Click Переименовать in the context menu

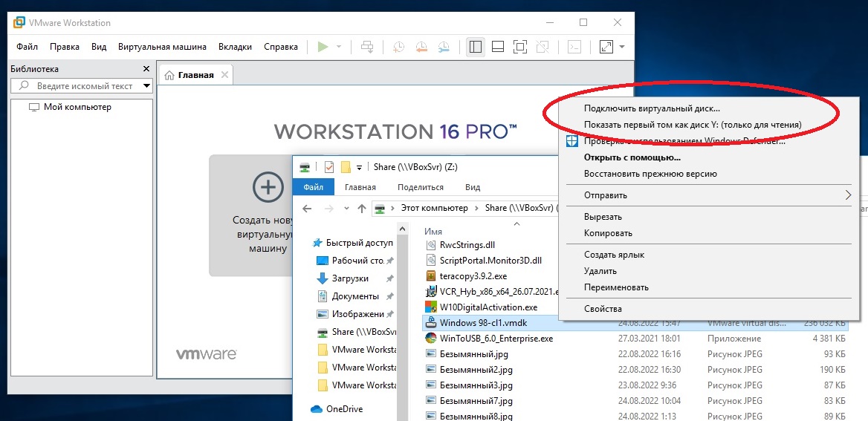(616, 287)
